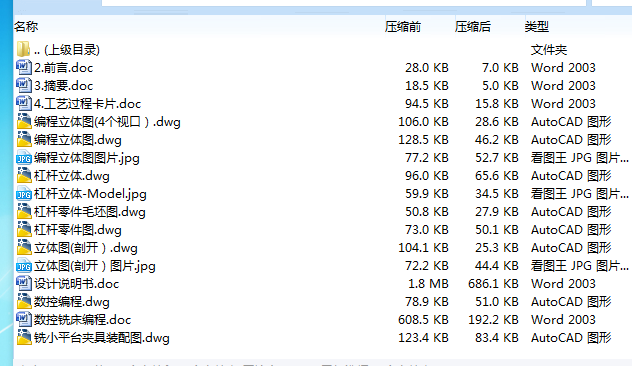Select file name 2.前言.doc
The height and width of the screenshot is (366, 632).
tap(64, 68)
